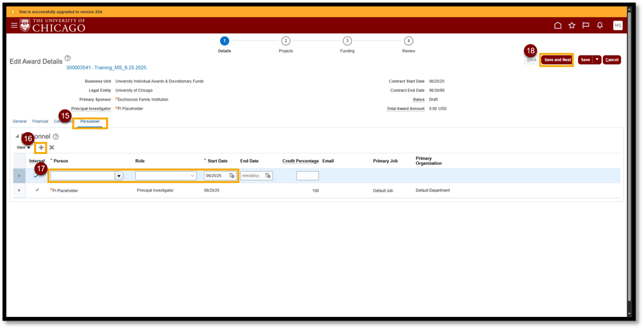Open the notifications bell
The height and width of the screenshot is (329, 644).
600,26
